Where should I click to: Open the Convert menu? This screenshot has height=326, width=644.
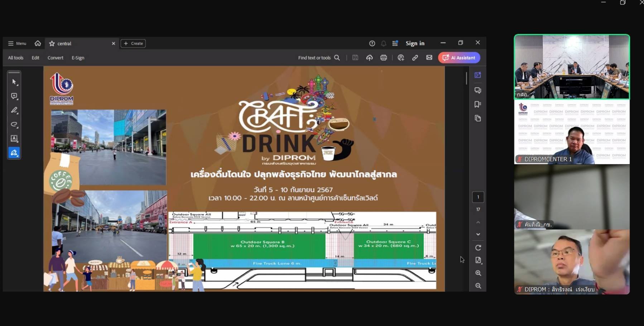point(56,58)
